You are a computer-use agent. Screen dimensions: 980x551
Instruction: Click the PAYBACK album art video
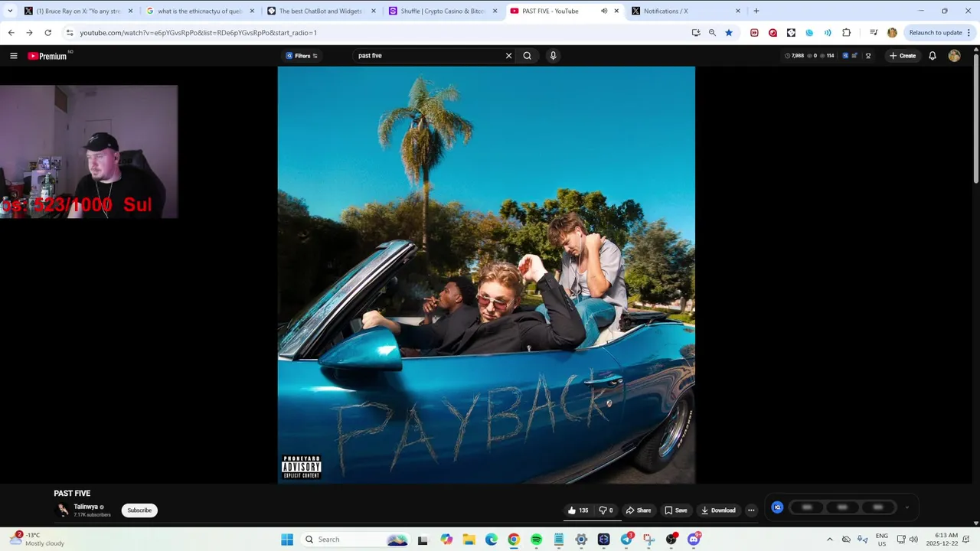point(486,275)
